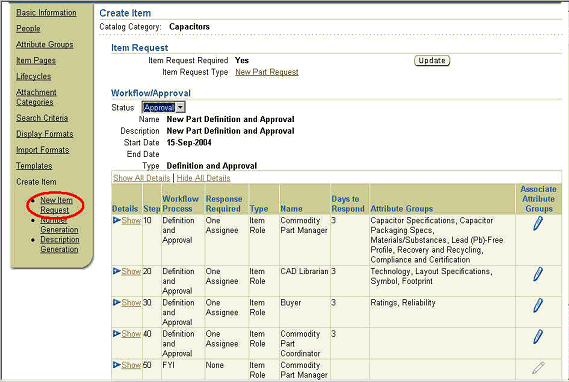569x382 pixels.
Task: Open the New Part Request link
Action: click(267, 72)
